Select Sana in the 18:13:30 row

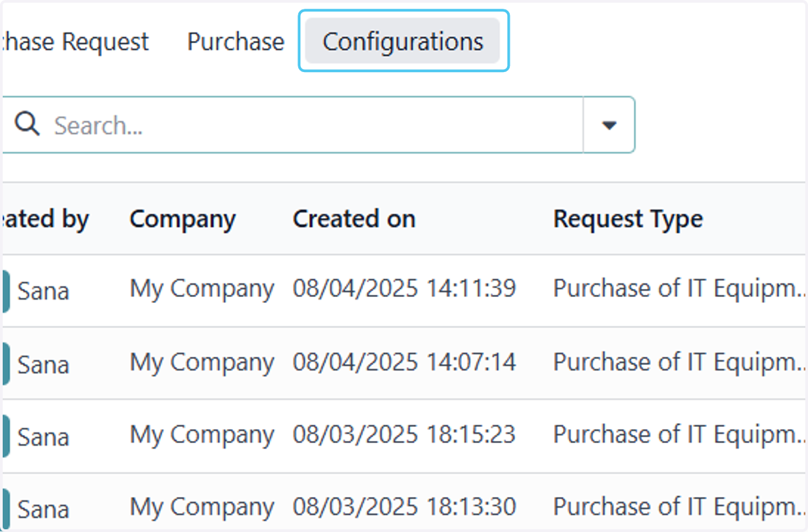click(43, 510)
